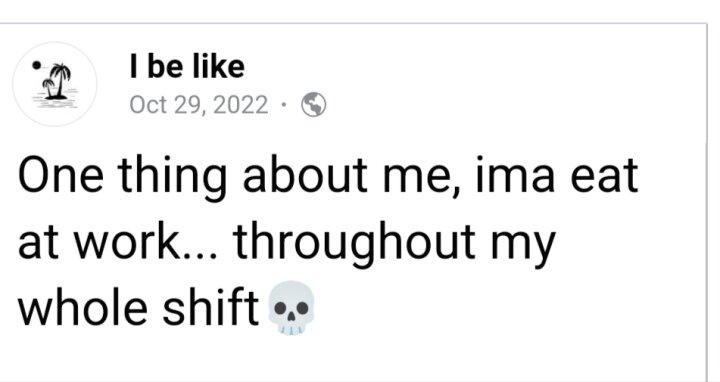Click "work..." in the post text
This screenshot has height=382, width=720.
click(x=146, y=242)
